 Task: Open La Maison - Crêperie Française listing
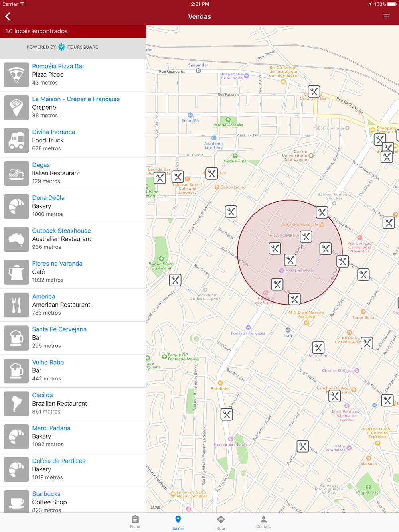[73, 108]
